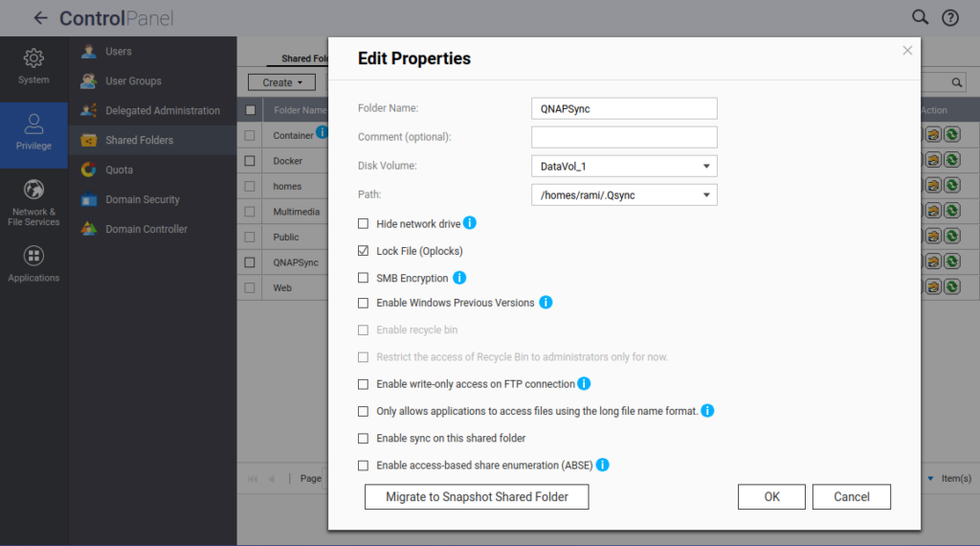
Task: Click Migrate to Snapshot Shared Folder button
Action: tap(477, 497)
